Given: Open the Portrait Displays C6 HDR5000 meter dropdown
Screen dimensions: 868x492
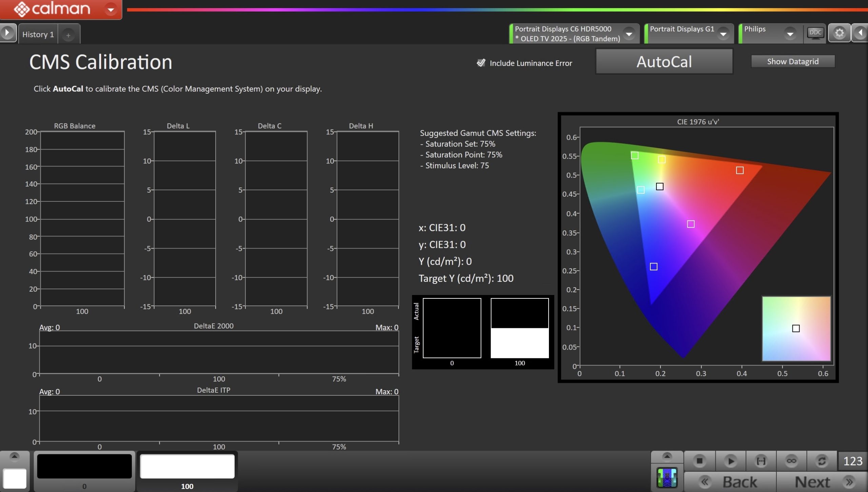Looking at the screenshot, I should tap(629, 34).
